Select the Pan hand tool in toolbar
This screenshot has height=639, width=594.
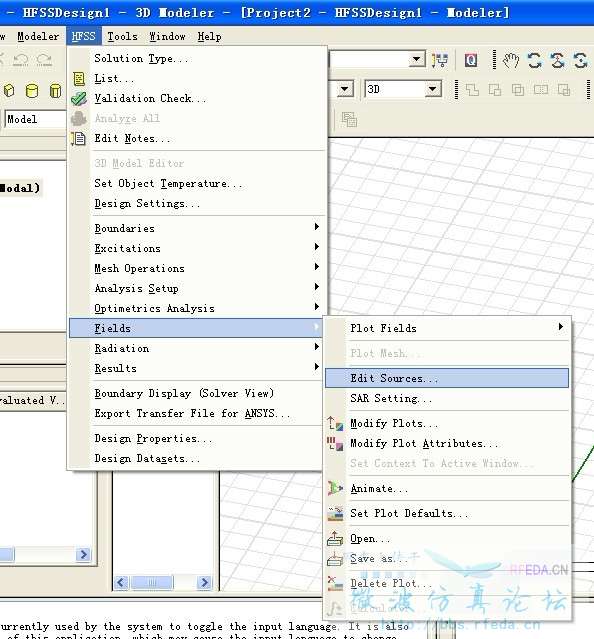click(511, 61)
